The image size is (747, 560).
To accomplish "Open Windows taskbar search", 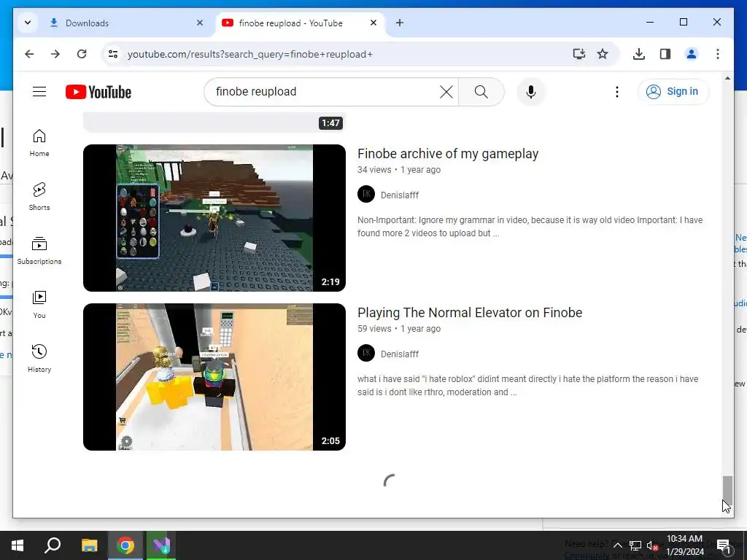I will (x=53, y=545).
